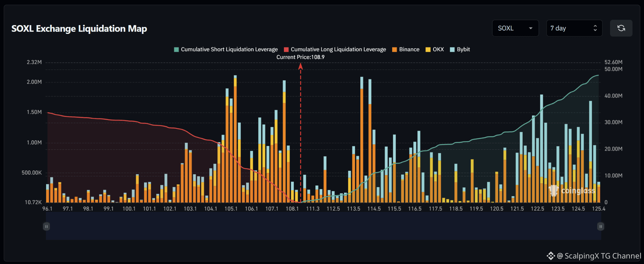Click the chart zoom range bar

pos(323,226)
